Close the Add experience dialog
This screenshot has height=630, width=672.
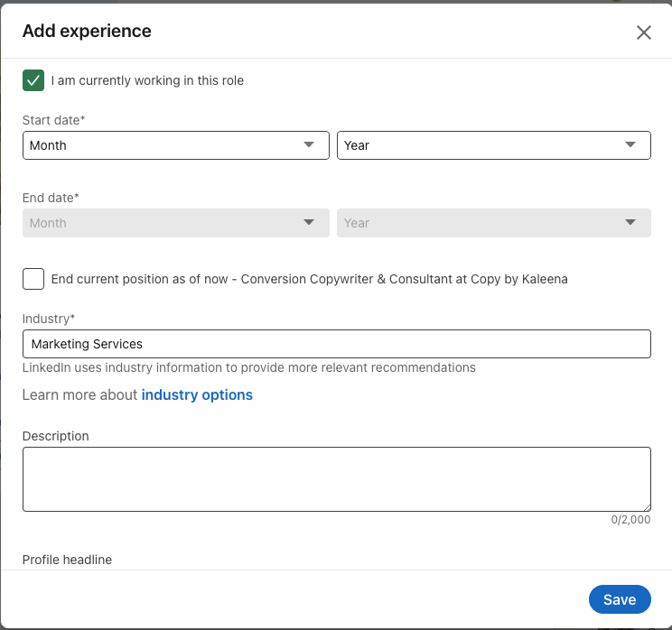(x=643, y=32)
